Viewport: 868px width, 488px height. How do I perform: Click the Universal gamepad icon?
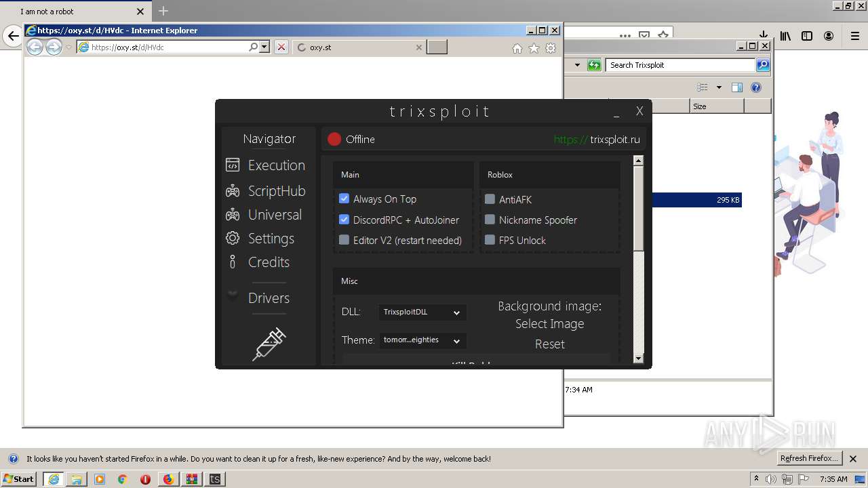(x=233, y=215)
